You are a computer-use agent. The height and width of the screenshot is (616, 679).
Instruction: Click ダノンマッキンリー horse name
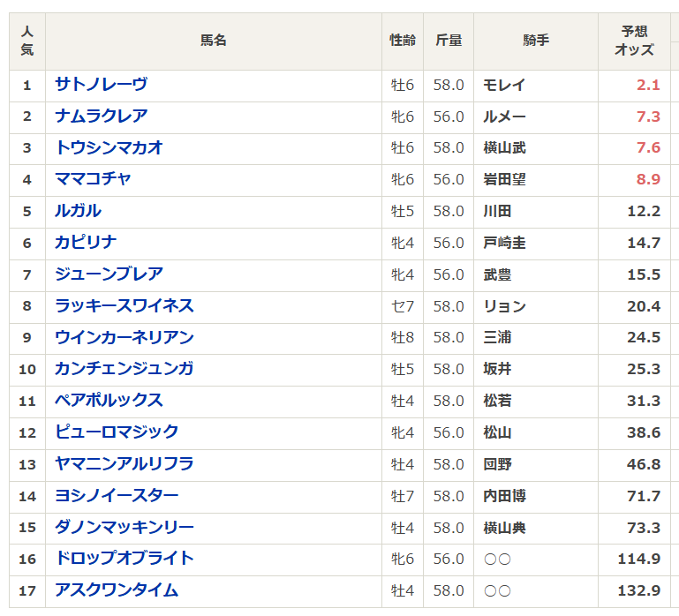pyautogui.click(x=124, y=528)
